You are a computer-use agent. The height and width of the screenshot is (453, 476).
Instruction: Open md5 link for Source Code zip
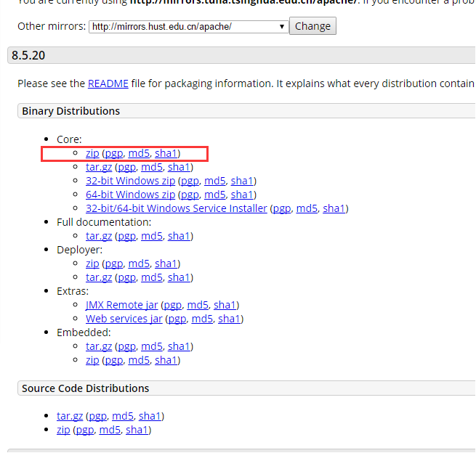point(110,430)
